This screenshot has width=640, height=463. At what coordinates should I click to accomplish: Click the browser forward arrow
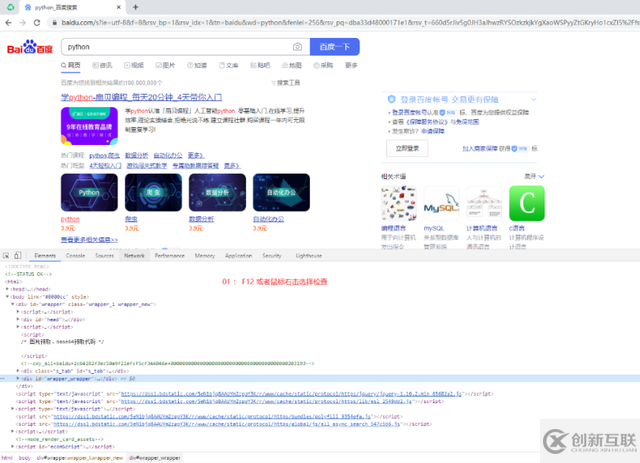click(x=22, y=22)
